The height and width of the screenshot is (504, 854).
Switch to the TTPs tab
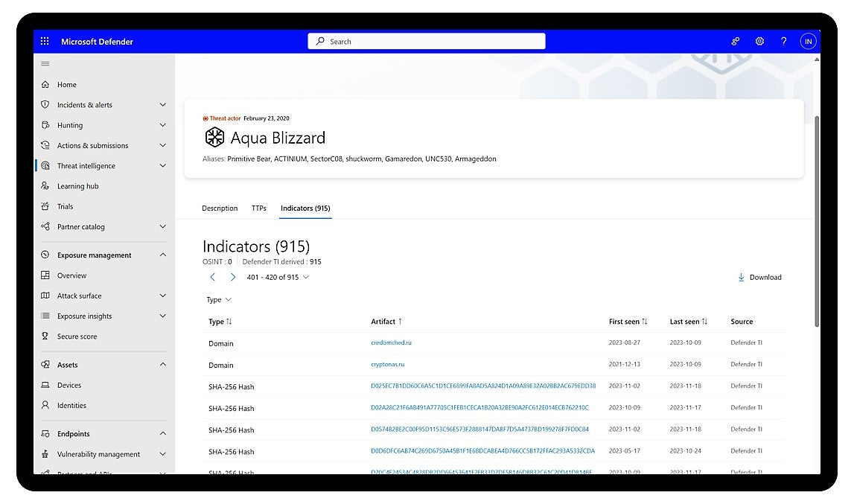pyautogui.click(x=258, y=208)
